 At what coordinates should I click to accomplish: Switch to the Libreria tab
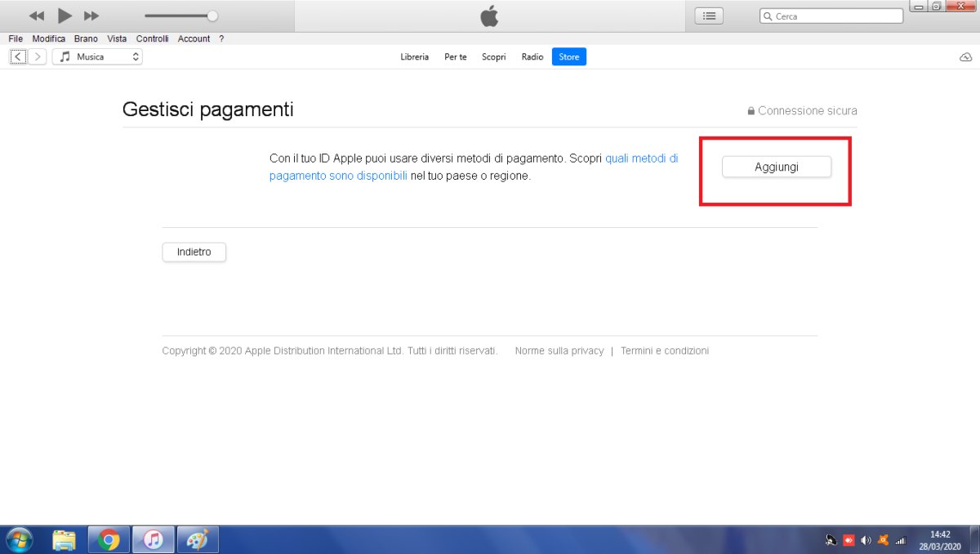pos(415,56)
